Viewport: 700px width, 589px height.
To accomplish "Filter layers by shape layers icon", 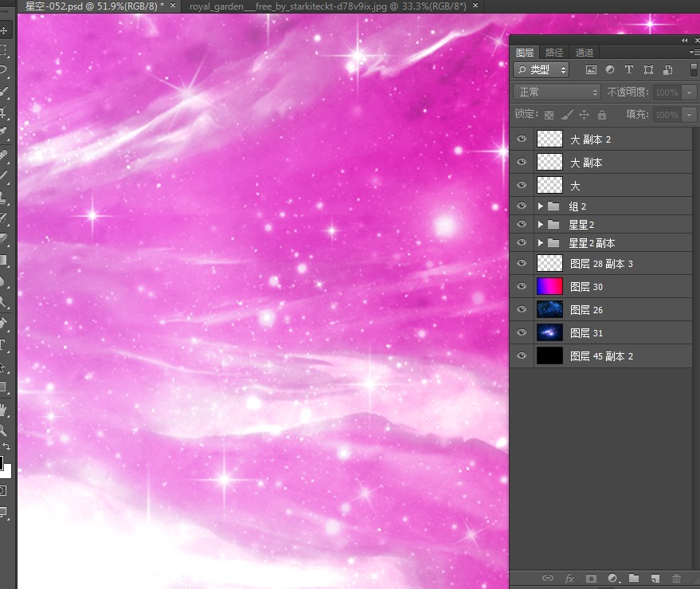I will pos(649,69).
